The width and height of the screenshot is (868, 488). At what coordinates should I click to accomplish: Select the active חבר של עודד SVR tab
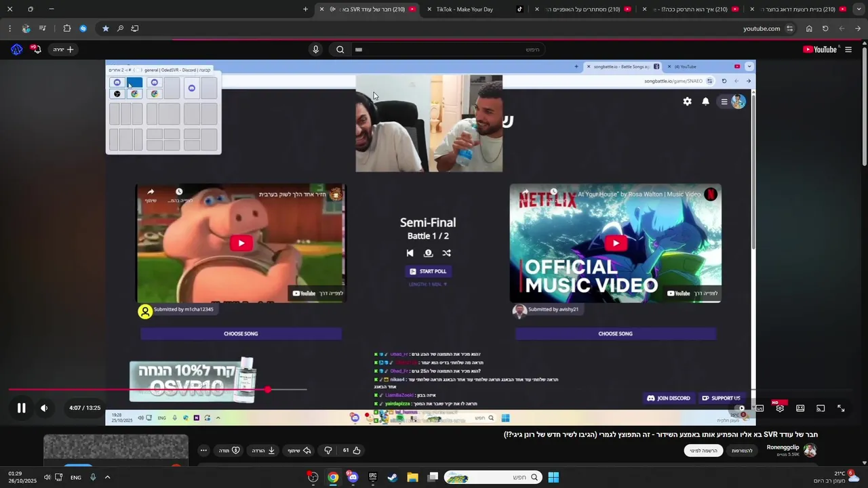(x=368, y=9)
